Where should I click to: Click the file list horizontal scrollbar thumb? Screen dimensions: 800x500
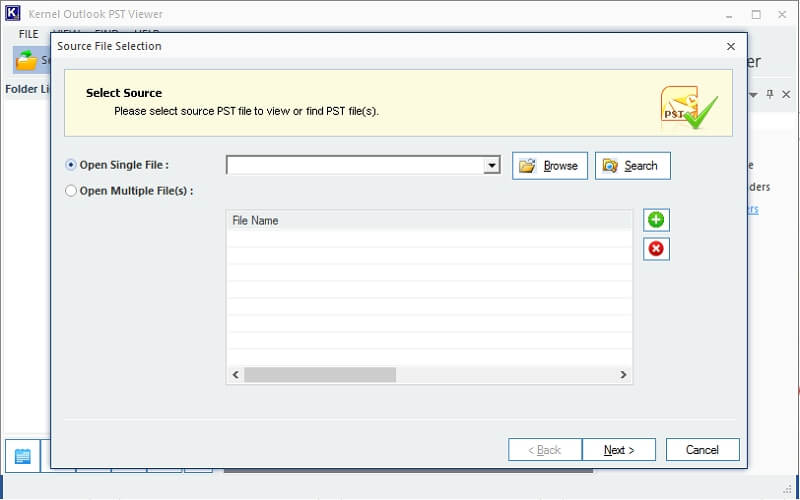(x=320, y=374)
